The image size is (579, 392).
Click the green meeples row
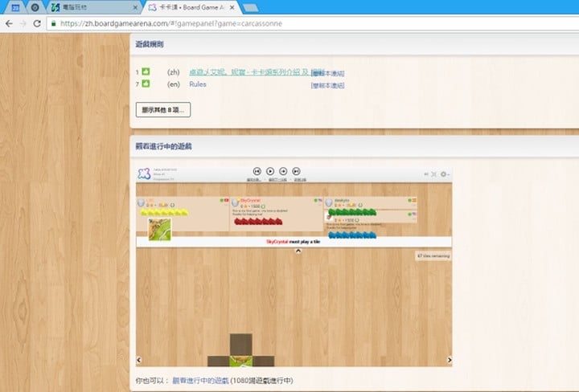[352, 212]
